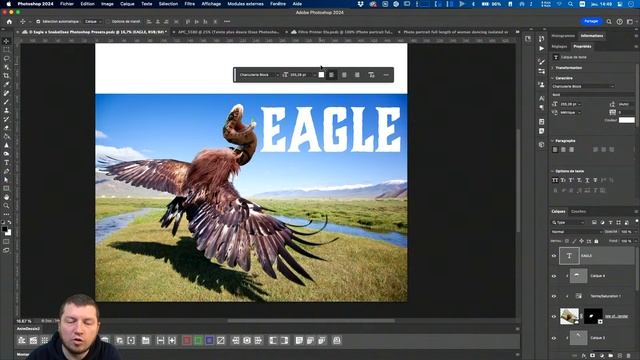Center-align text in contextual text bar
Screen dimensions: 640x360
click(x=344, y=75)
